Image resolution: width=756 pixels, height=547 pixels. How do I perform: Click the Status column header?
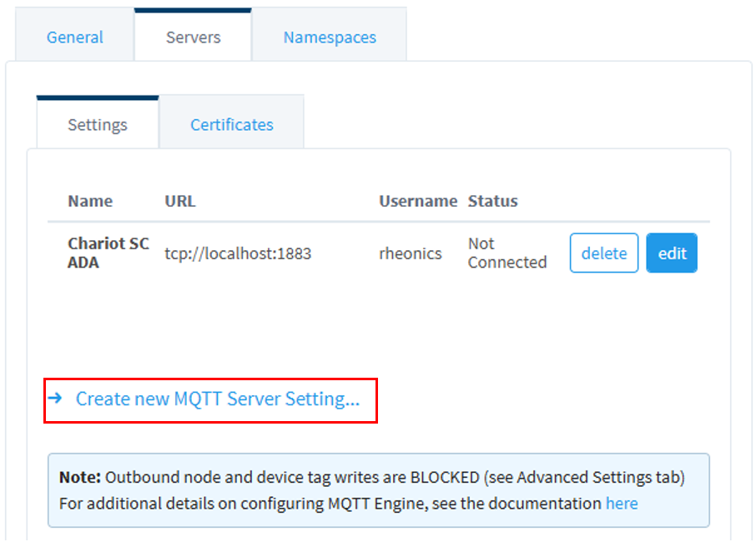[492, 200]
